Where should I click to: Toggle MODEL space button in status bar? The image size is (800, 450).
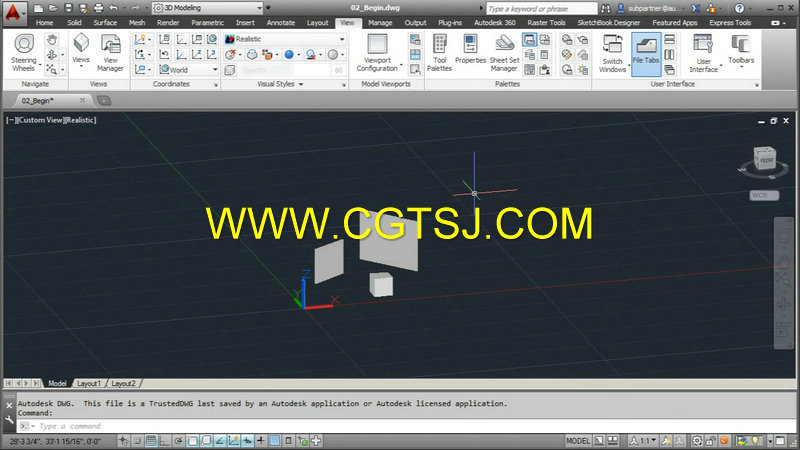click(578, 441)
